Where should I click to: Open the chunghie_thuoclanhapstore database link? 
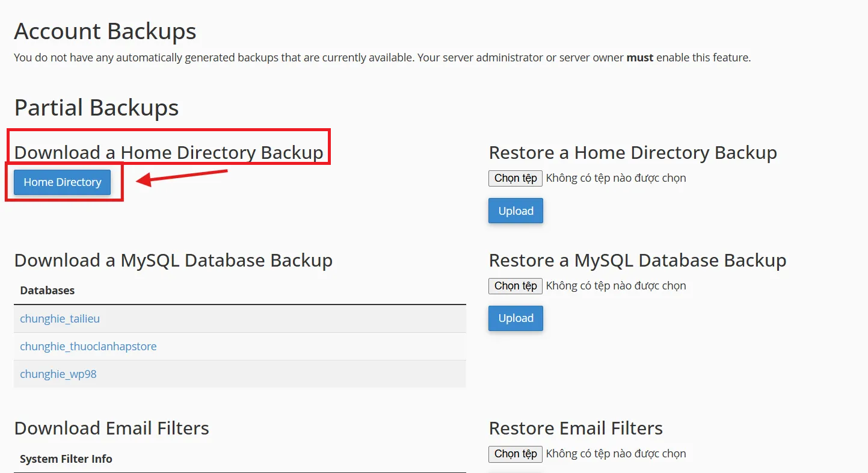88,347
